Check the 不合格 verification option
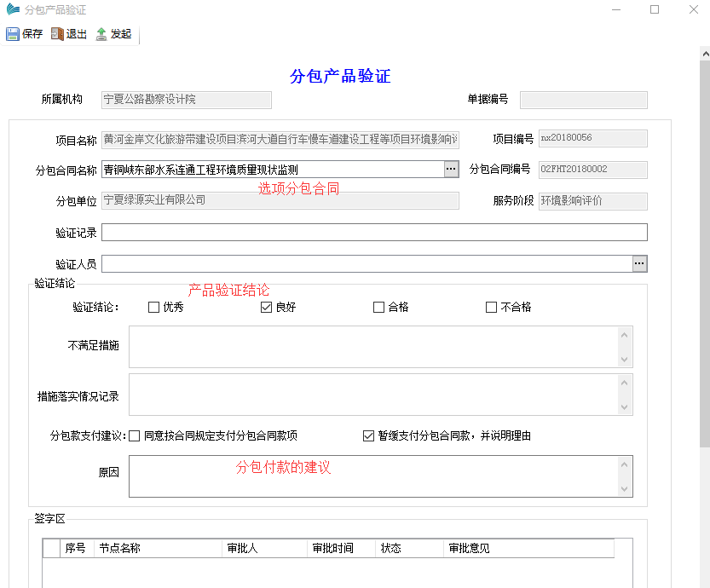 click(490, 307)
